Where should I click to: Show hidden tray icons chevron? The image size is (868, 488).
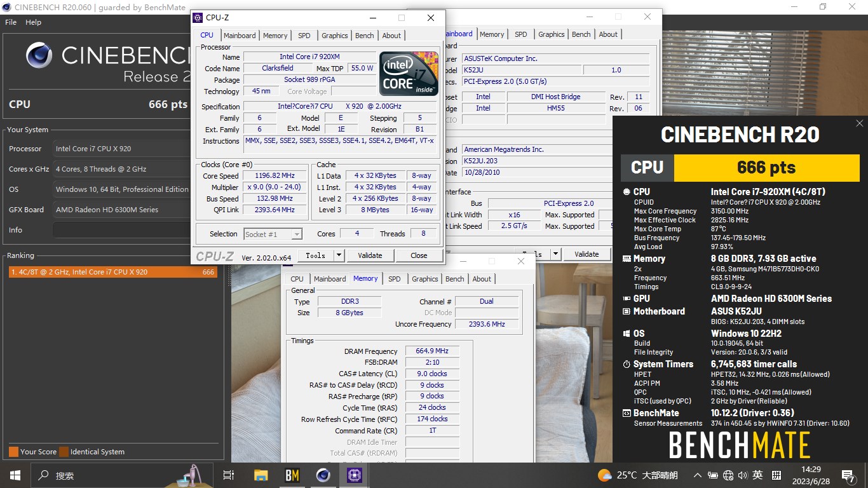pyautogui.click(x=698, y=475)
